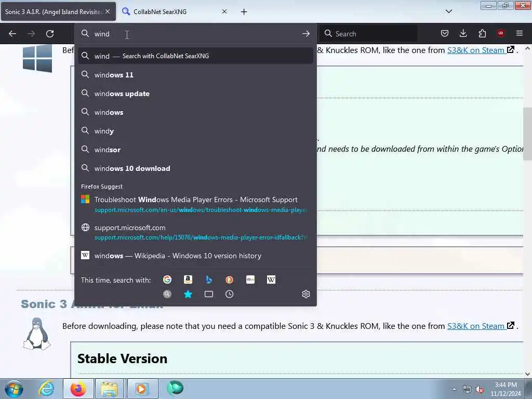The width and height of the screenshot is (532, 399).
Task: Open Firefox application hamburger menu
Action: 520,33
